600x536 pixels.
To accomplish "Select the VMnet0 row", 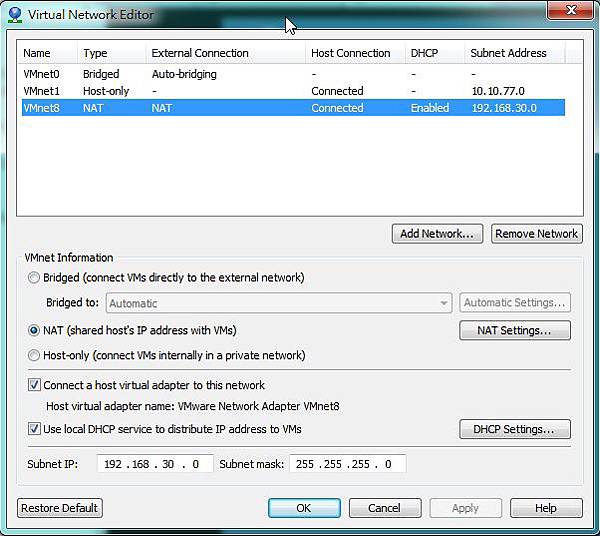I will pyautogui.click(x=293, y=74).
